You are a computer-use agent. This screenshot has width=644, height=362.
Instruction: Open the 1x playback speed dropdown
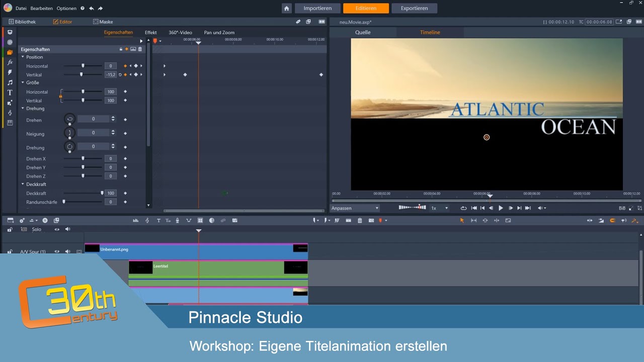439,208
